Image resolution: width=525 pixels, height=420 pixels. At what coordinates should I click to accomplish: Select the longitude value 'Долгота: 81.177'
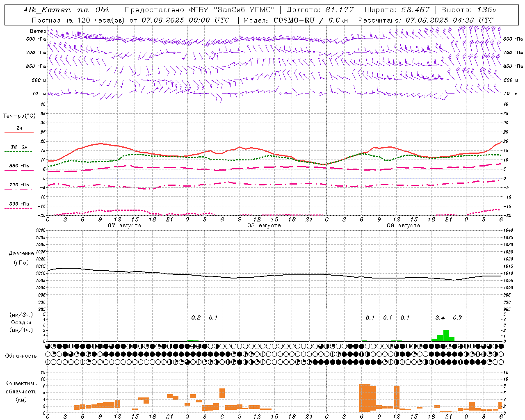pyautogui.click(x=320, y=10)
